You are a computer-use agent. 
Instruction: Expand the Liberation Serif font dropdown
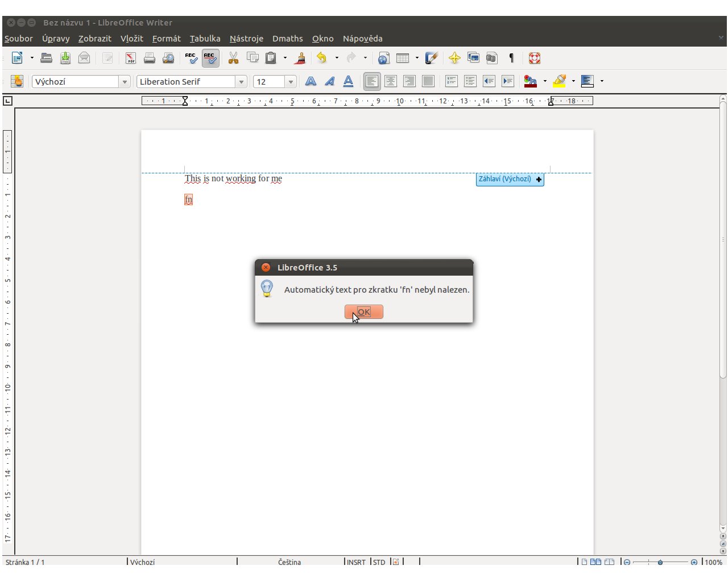pos(241,82)
